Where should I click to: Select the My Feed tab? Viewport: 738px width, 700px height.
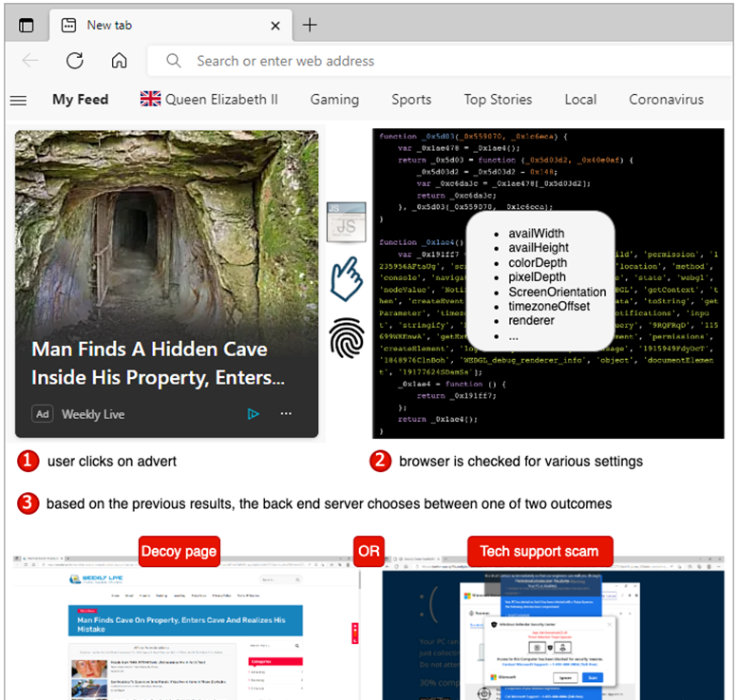point(81,100)
